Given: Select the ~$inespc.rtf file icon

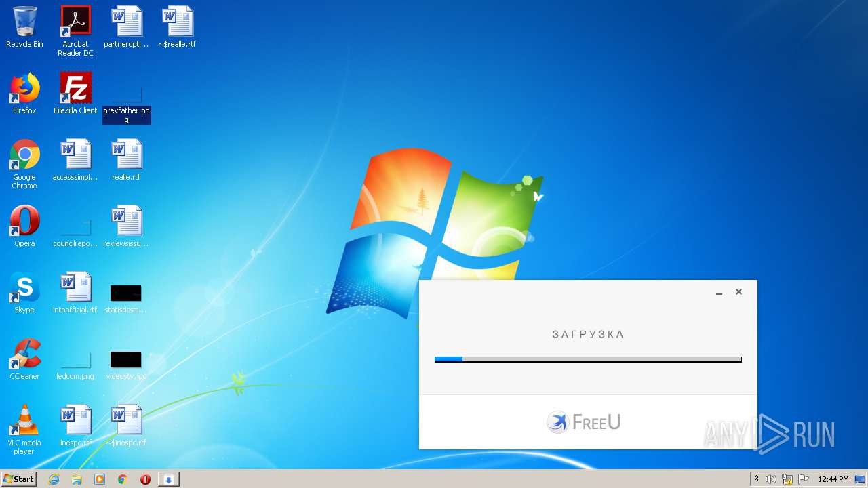Looking at the screenshot, I should pos(126,426).
